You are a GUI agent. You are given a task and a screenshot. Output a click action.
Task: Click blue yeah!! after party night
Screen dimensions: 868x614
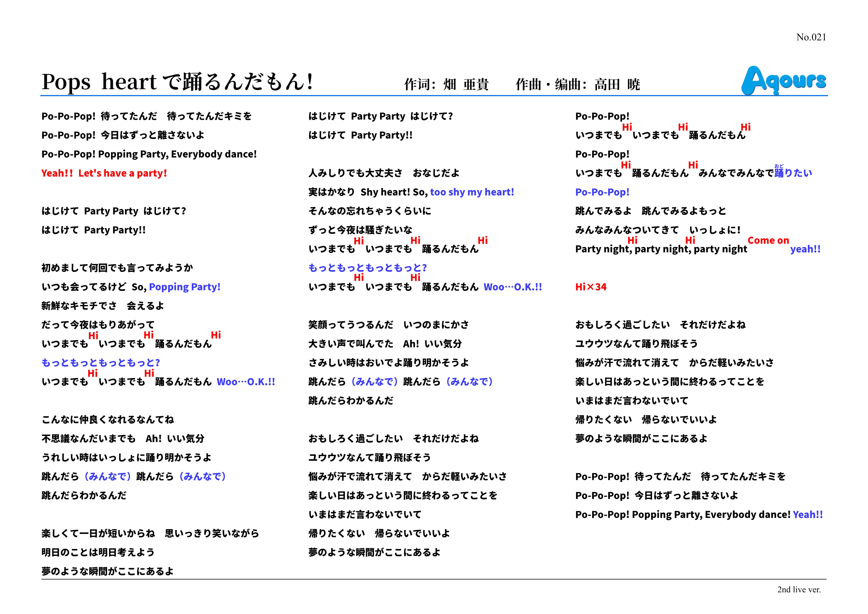[x=805, y=249]
